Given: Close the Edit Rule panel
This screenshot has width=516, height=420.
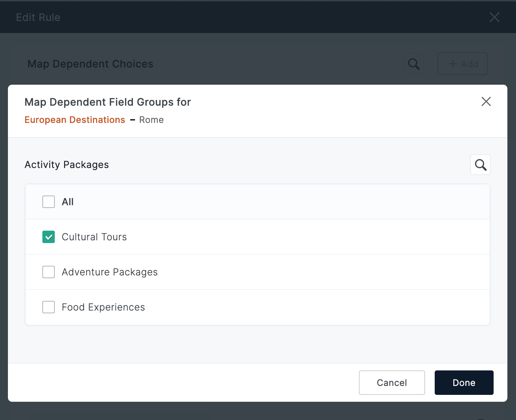Looking at the screenshot, I should 494,17.
